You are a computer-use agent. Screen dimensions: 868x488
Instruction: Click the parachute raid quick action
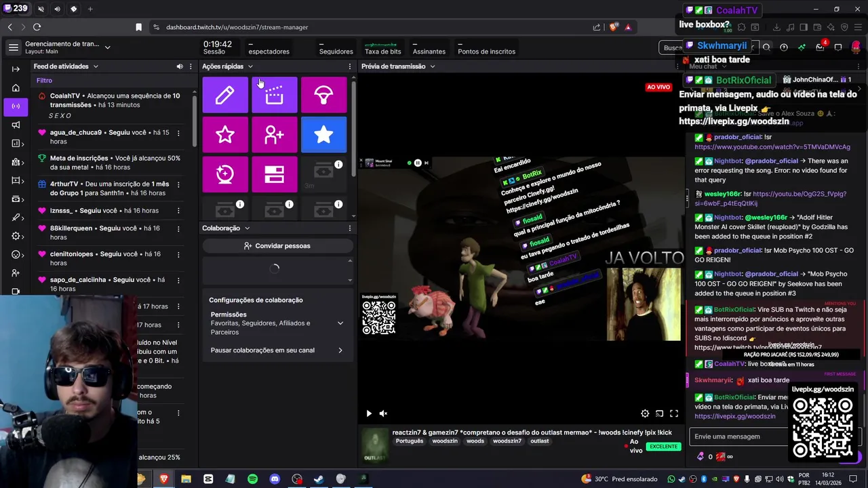point(323,95)
